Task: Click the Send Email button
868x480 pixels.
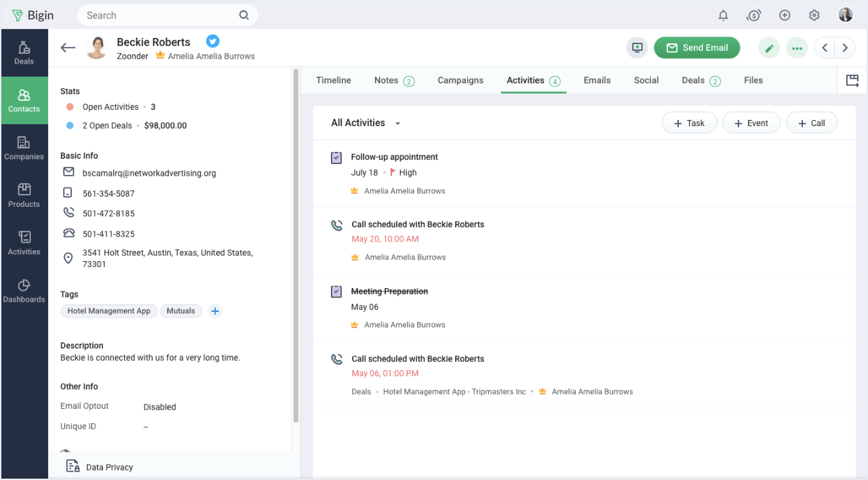Action: 697,47
